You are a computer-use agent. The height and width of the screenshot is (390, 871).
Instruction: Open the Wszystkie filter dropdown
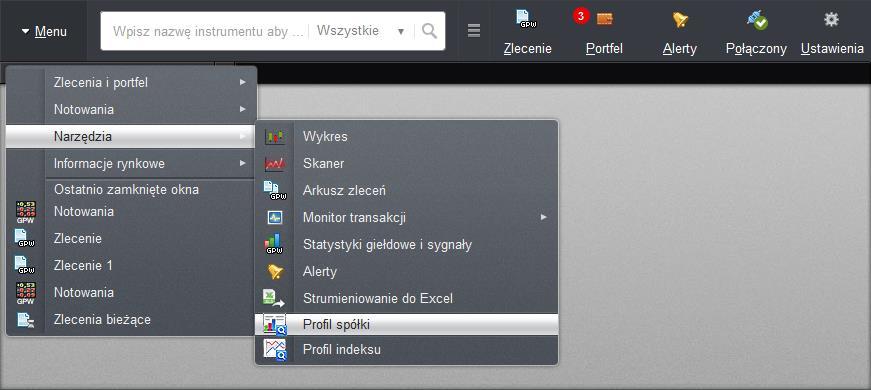(361, 31)
